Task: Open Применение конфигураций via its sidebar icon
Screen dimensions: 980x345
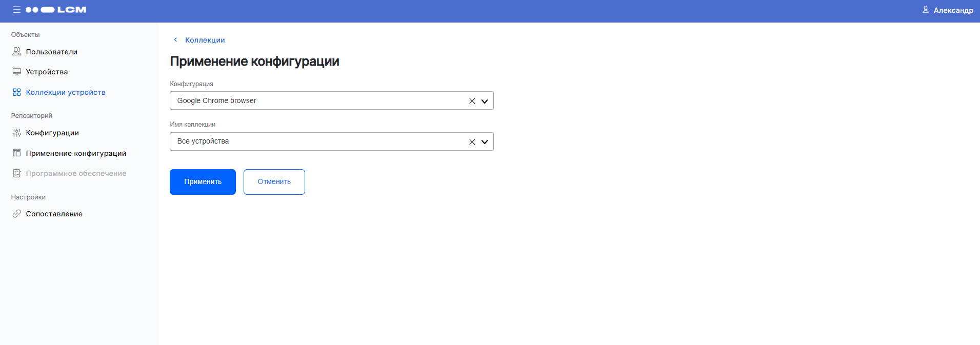Action: 16,153
